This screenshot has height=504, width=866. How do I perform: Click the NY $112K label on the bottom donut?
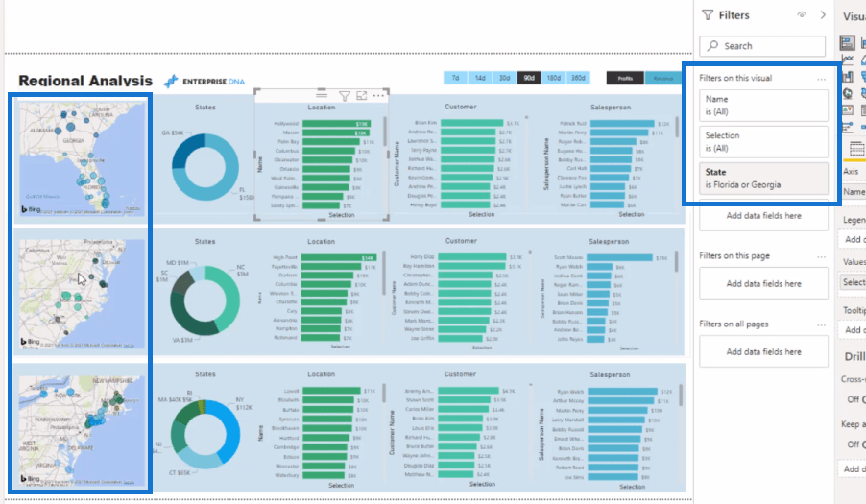(x=244, y=403)
